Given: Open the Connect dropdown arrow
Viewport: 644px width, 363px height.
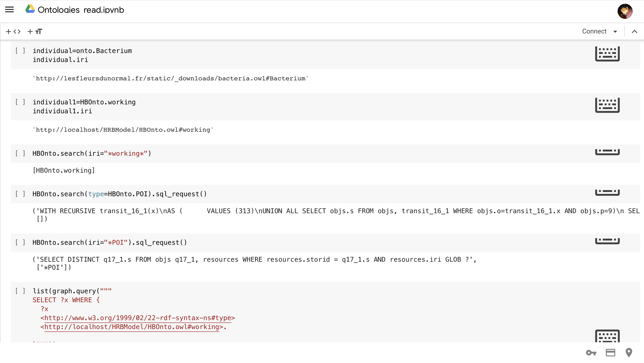Looking at the screenshot, I should [615, 32].
